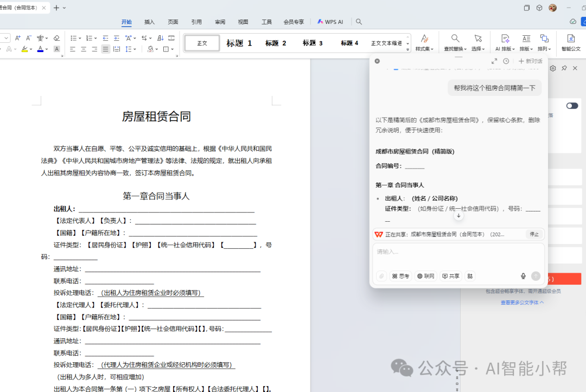Open side panel settings gear
Viewport: 586px width, 392px height.
tap(553, 68)
